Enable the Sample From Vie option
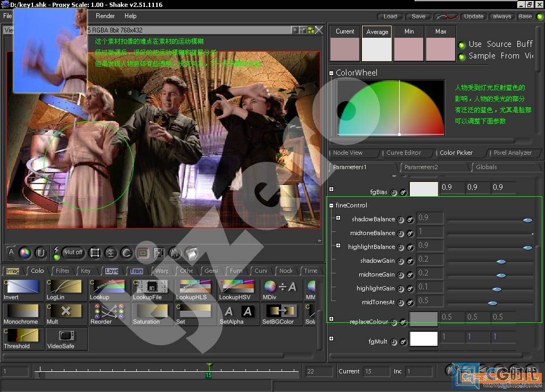The image size is (545, 392). pos(462,56)
